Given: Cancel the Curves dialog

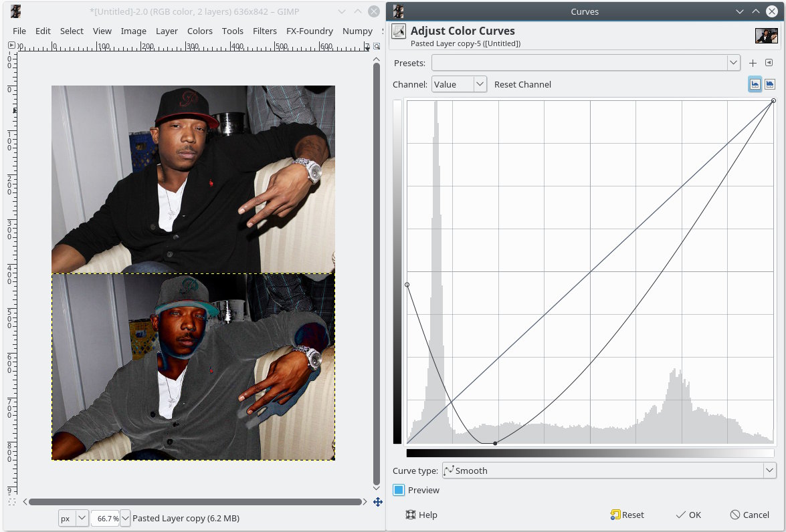Looking at the screenshot, I should coord(749,515).
